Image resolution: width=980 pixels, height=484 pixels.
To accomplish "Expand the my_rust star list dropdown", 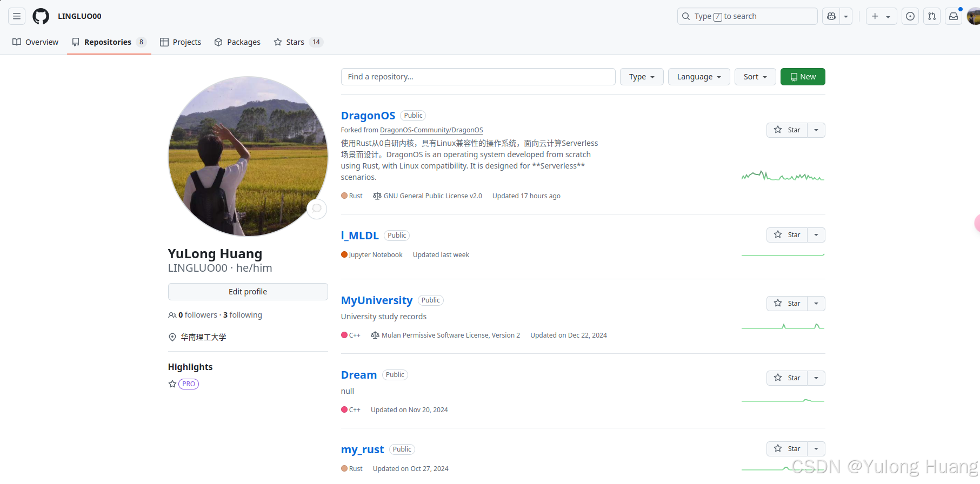I will 816,449.
